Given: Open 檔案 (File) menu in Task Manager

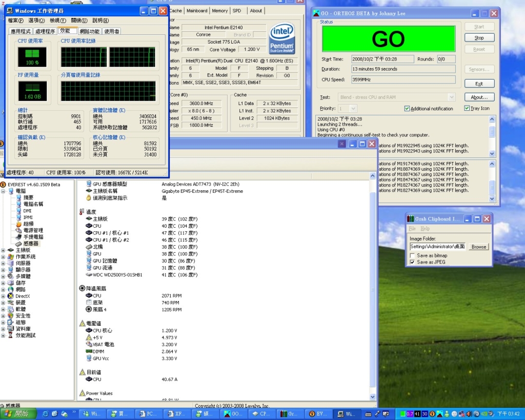Looking at the screenshot, I should [16, 21].
